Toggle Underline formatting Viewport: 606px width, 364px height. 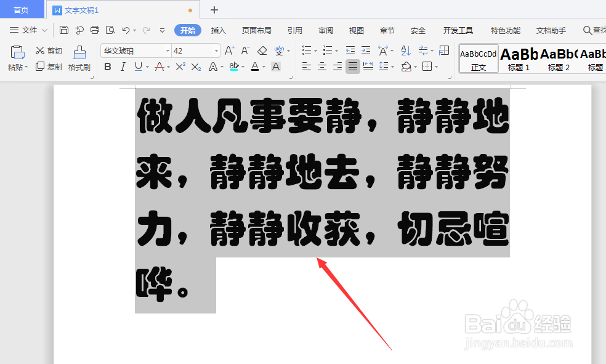click(139, 67)
